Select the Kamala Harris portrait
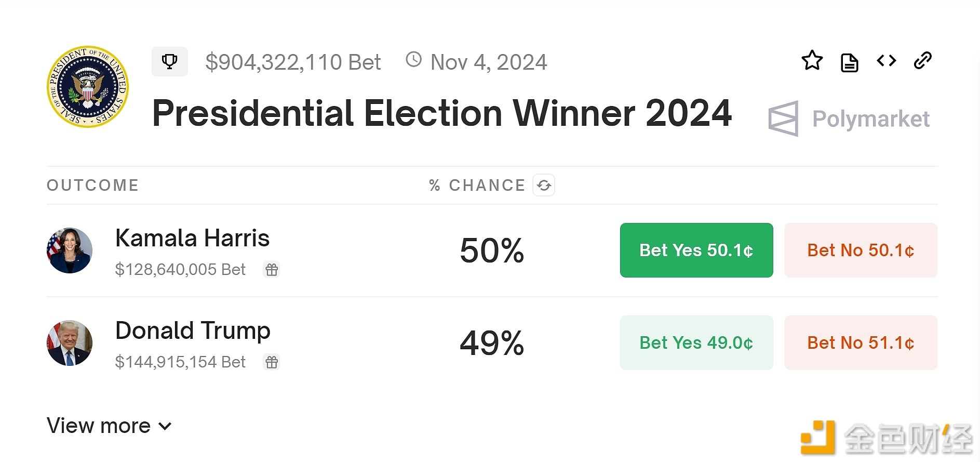Screen dimensions: 980x462 [x=70, y=250]
